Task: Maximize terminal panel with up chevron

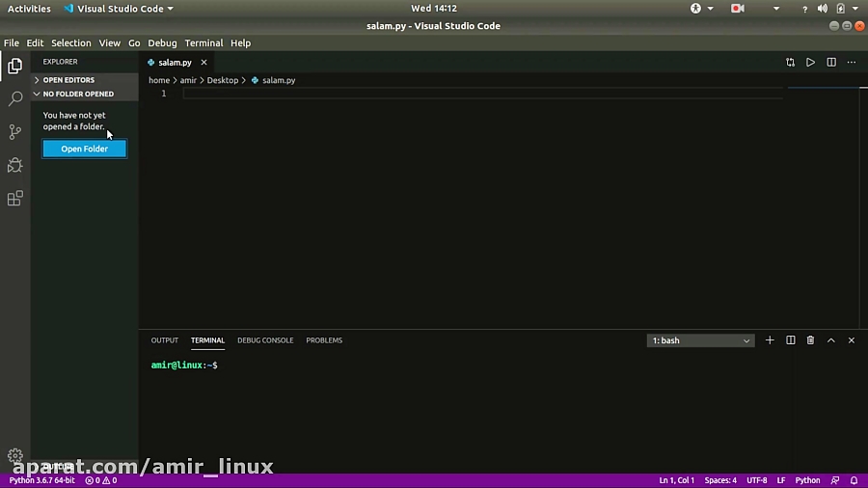Action: pyautogui.click(x=830, y=340)
